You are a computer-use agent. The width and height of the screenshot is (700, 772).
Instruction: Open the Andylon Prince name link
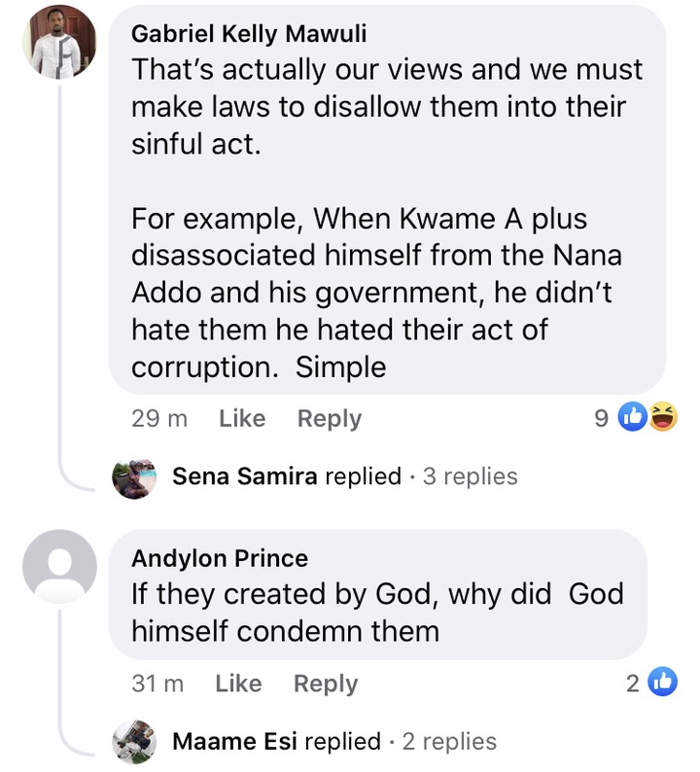220,558
